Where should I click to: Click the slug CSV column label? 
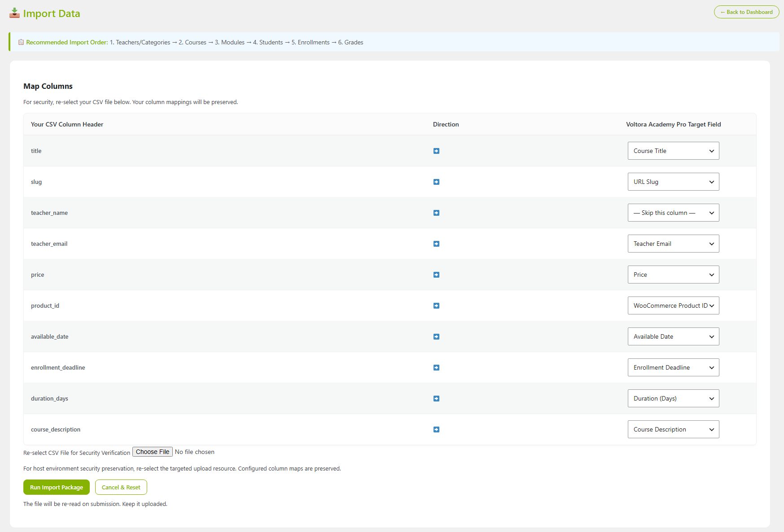(x=36, y=182)
